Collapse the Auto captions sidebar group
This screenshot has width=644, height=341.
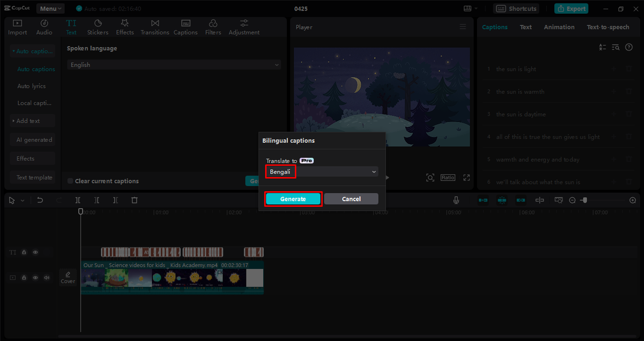tap(33, 51)
